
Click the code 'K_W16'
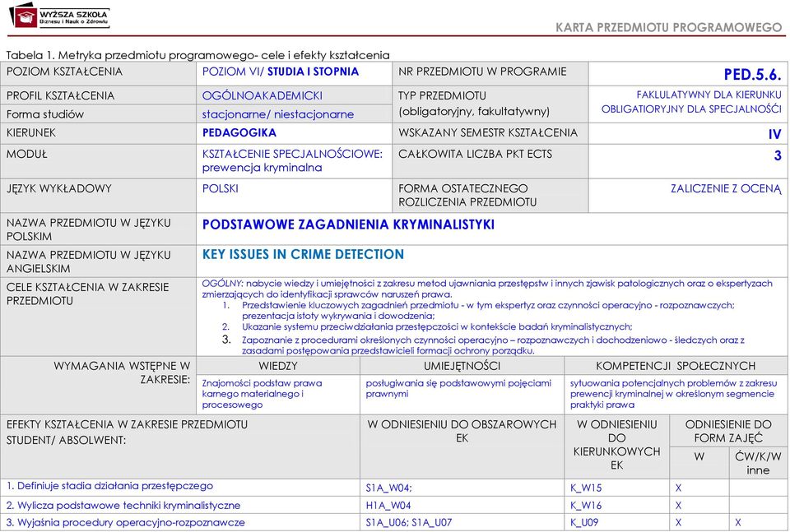pos(585,506)
